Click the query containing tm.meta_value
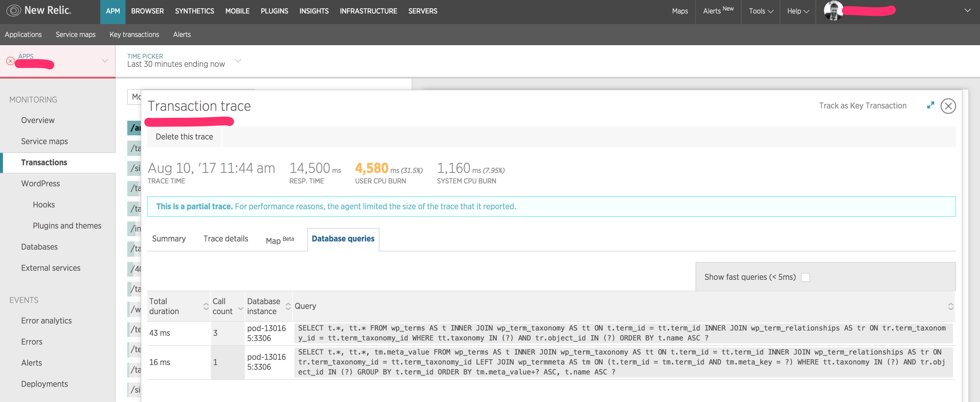 pyautogui.click(x=623, y=362)
